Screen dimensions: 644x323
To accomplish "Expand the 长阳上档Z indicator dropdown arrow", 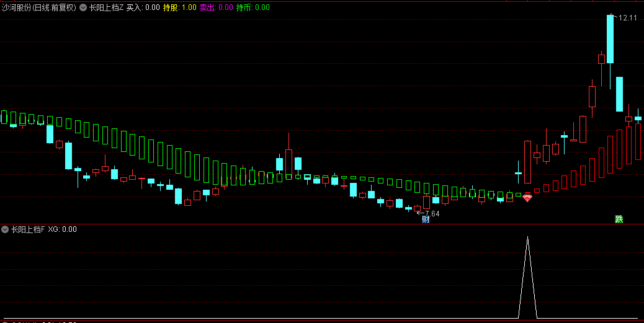I will coord(83,7).
